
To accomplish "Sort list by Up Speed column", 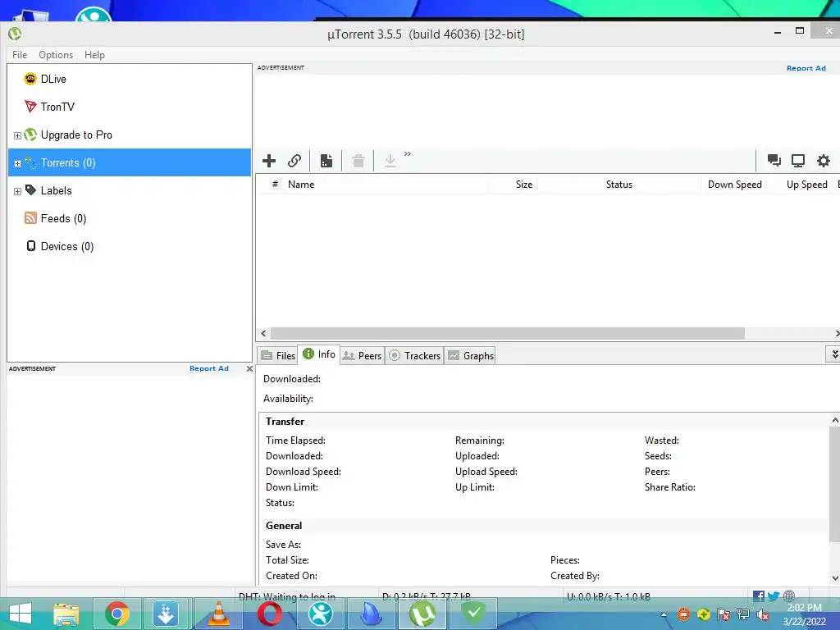I will click(807, 185).
